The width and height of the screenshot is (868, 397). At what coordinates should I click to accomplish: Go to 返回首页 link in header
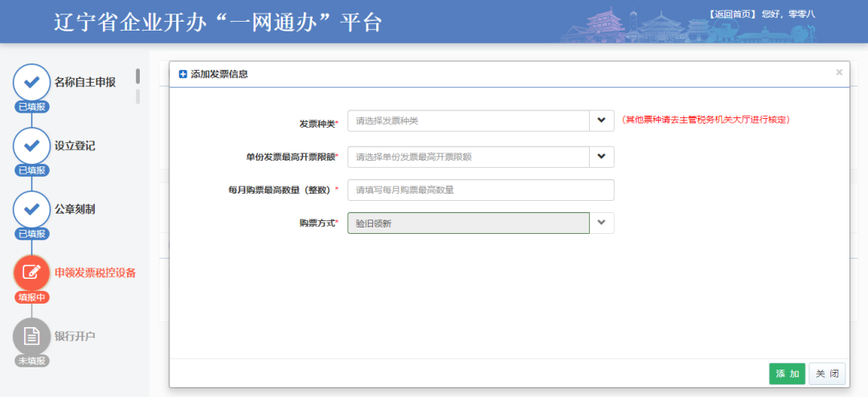pyautogui.click(x=731, y=14)
